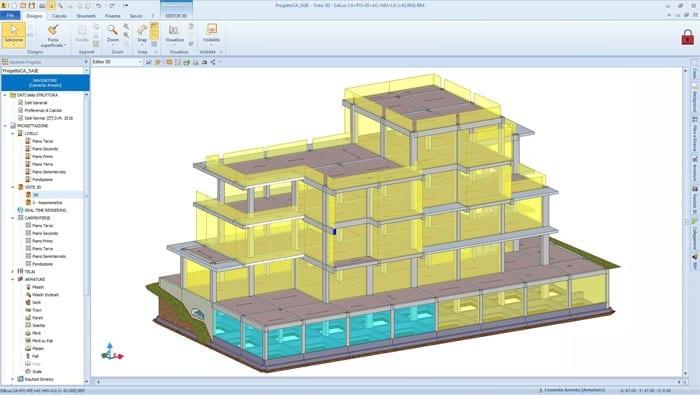
Task: Open the Editor 3D dropdown
Action: [x=117, y=62]
